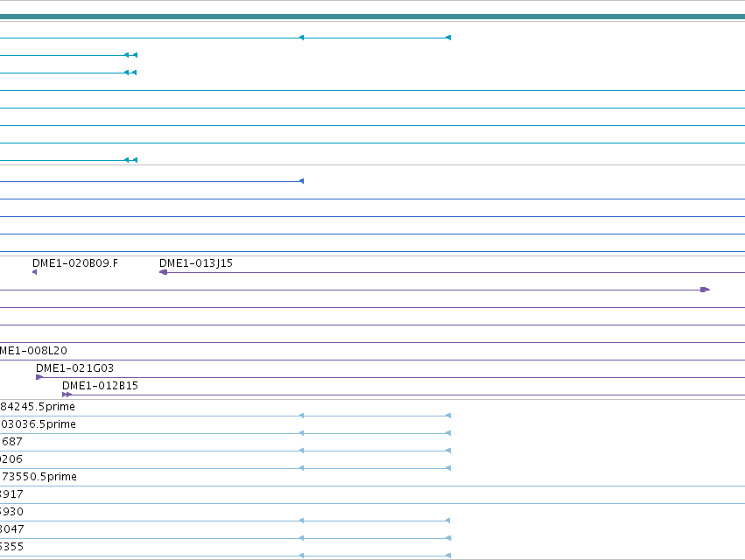Click the dark blue arrowhead ending the blue line

[x=301, y=181]
